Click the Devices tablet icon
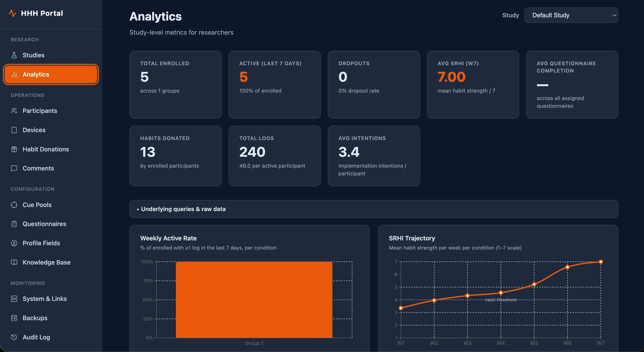 point(14,130)
